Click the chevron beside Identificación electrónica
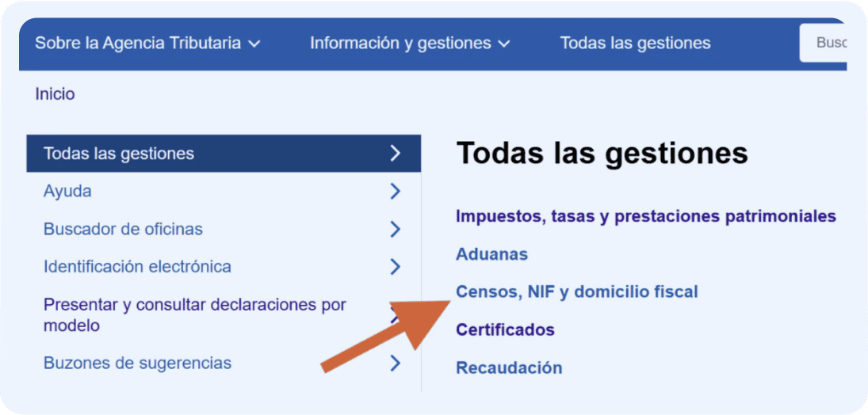This screenshot has height=415, width=868. point(395,267)
